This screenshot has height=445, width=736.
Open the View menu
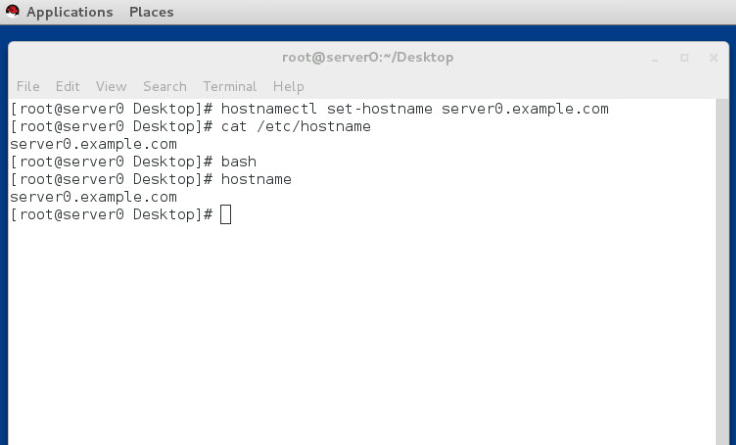click(111, 86)
